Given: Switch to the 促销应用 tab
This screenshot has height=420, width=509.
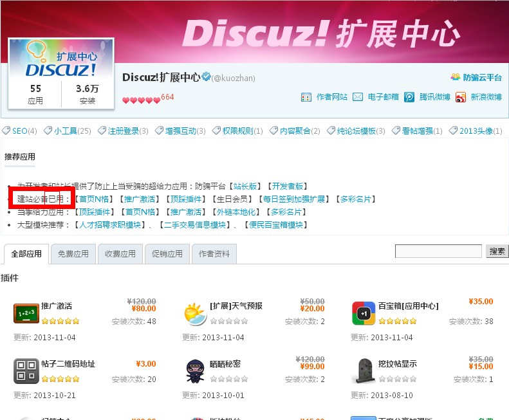Looking at the screenshot, I should click(x=167, y=254).
